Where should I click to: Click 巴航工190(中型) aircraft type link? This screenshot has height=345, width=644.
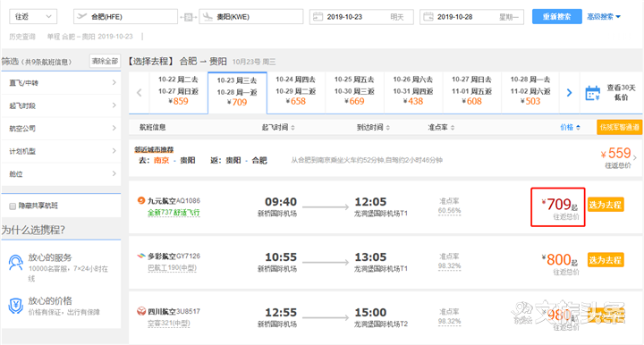[x=172, y=268]
